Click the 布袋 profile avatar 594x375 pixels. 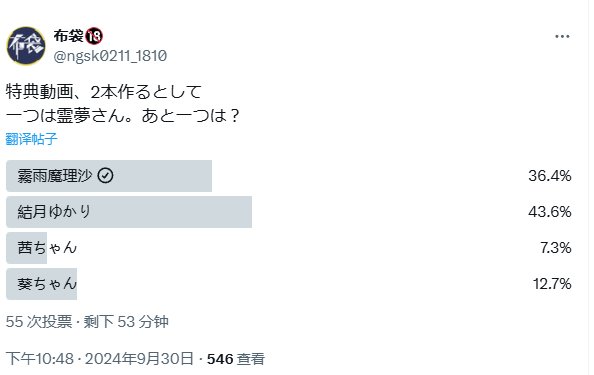(26, 45)
